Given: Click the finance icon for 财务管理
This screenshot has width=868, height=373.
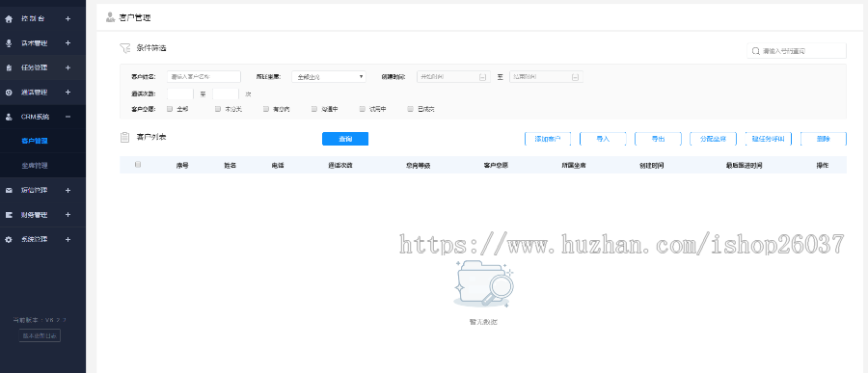Looking at the screenshot, I should coord(9,215).
